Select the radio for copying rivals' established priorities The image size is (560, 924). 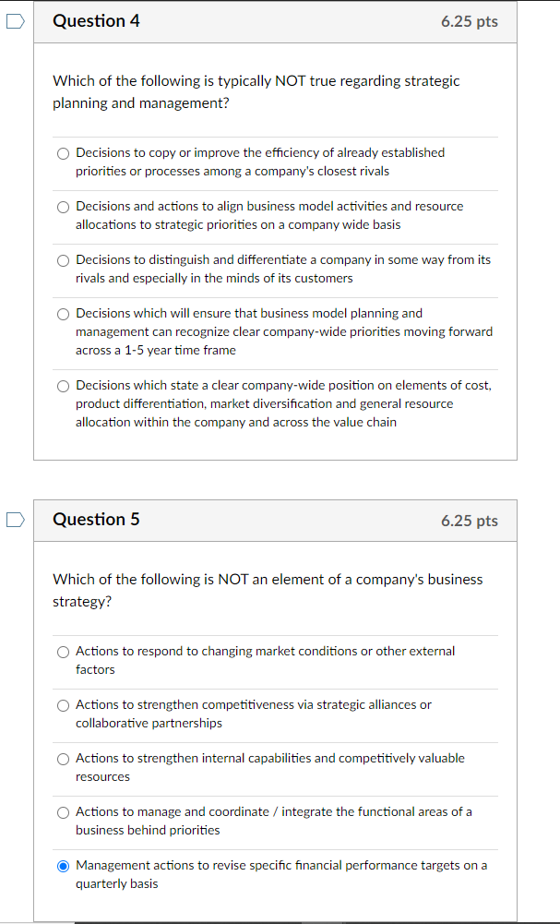pyautogui.click(x=62, y=153)
